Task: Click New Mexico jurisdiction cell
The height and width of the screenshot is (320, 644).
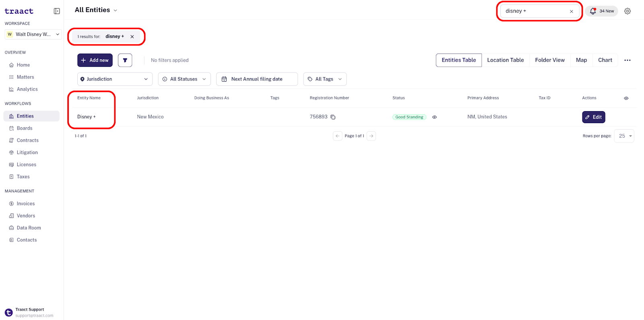Action: 150,117
